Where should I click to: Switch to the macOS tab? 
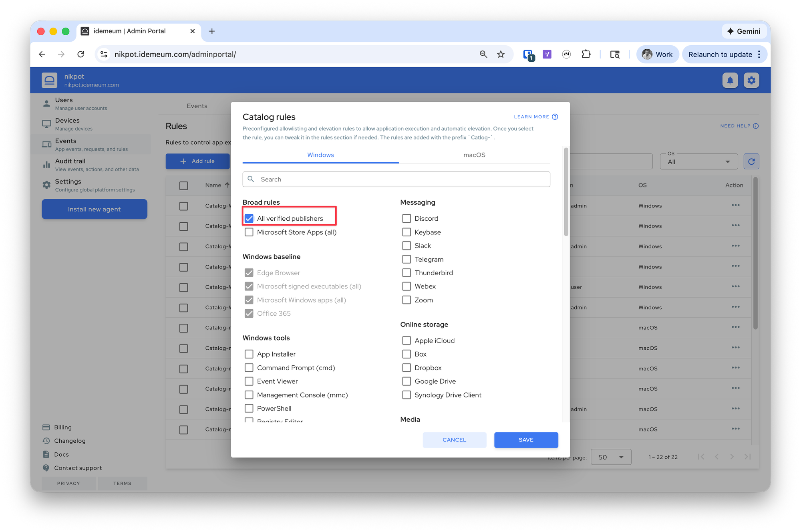[474, 155]
